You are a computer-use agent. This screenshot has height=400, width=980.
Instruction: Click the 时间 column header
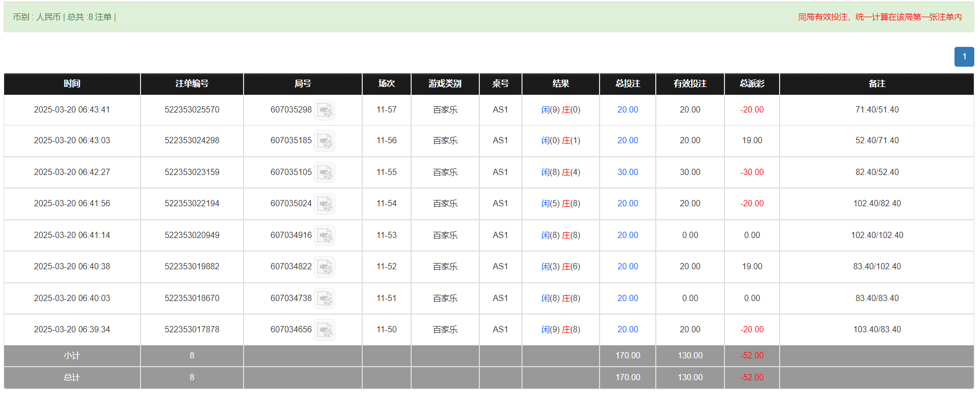[72, 84]
